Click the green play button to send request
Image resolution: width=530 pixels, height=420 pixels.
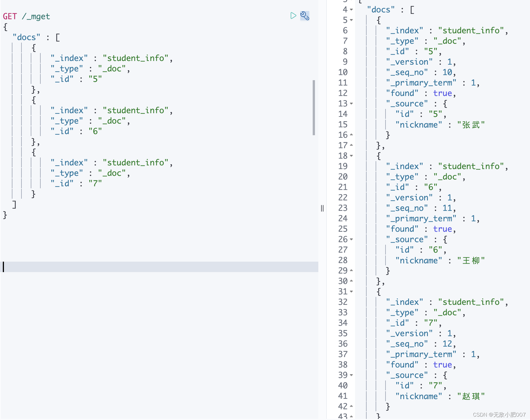point(293,16)
